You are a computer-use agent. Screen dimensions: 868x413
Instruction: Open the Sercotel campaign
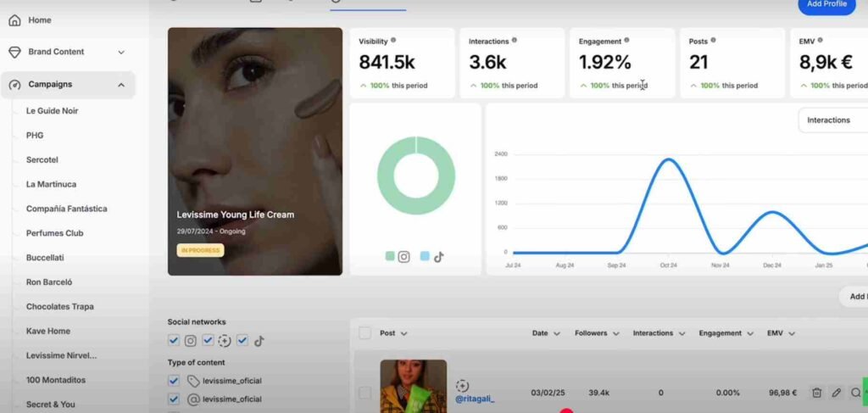point(42,159)
